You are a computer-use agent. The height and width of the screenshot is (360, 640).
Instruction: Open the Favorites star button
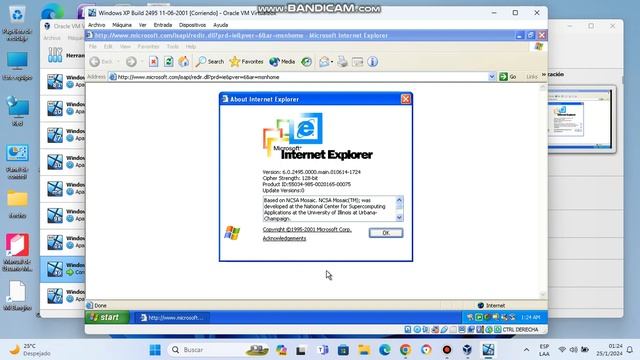246,62
